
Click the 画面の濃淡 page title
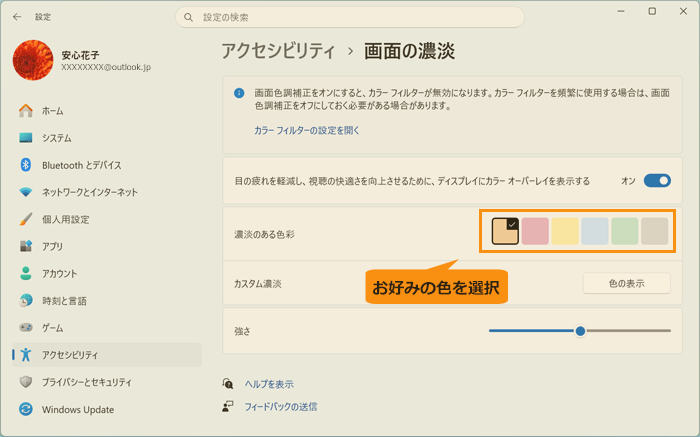(x=409, y=51)
